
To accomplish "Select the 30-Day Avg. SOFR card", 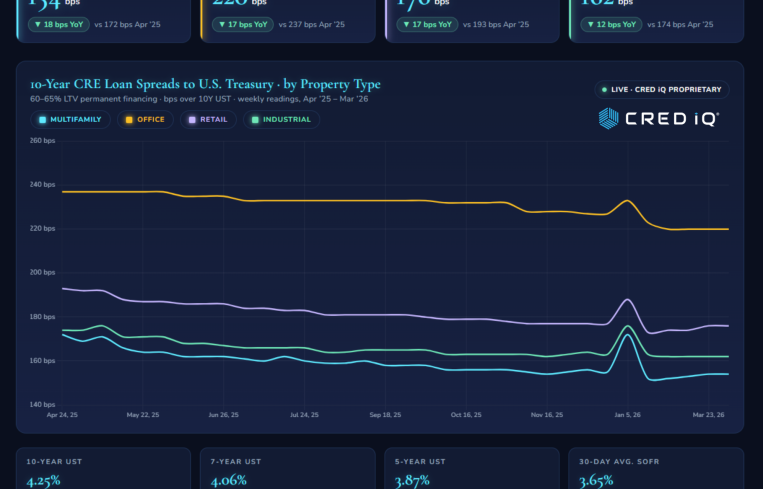I will click(655, 470).
